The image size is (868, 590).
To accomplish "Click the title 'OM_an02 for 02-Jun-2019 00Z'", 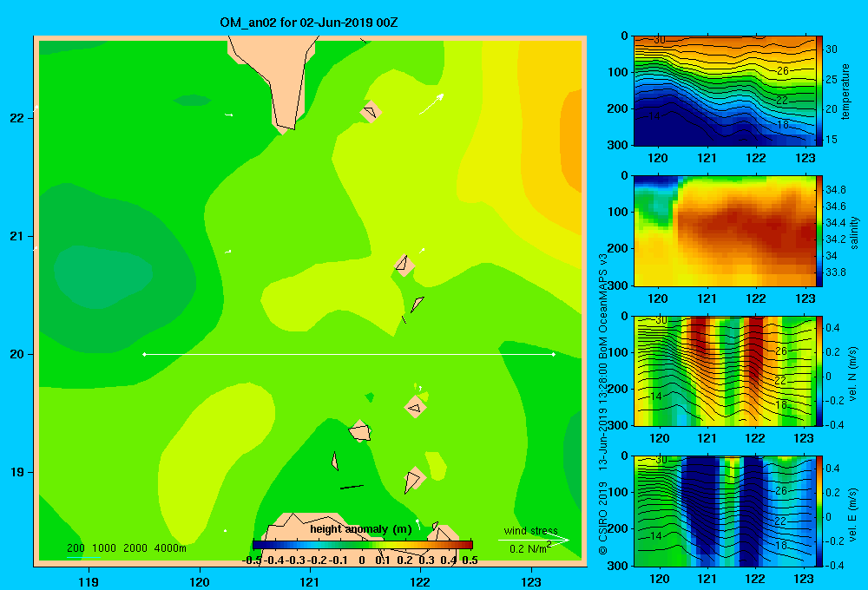I will pyautogui.click(x=308, y=23).
